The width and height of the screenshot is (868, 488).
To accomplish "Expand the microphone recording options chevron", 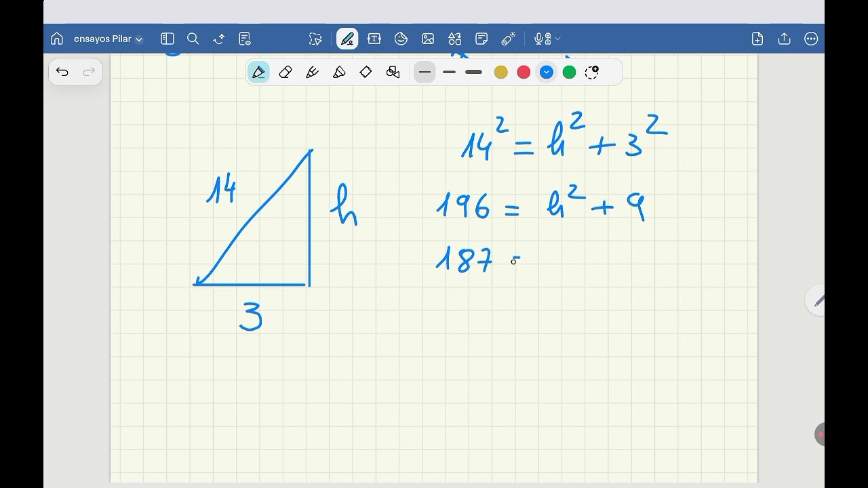I will (x=558, y=39).
